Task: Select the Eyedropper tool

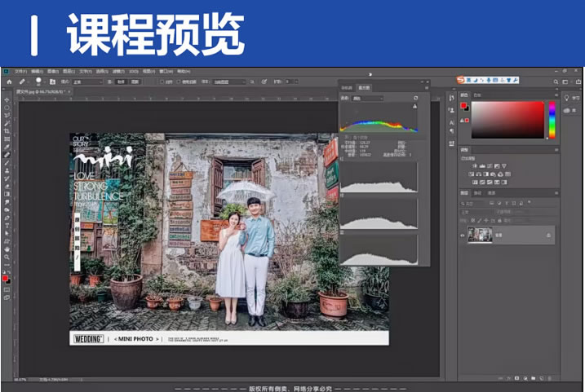Action: tap(7, 147)
